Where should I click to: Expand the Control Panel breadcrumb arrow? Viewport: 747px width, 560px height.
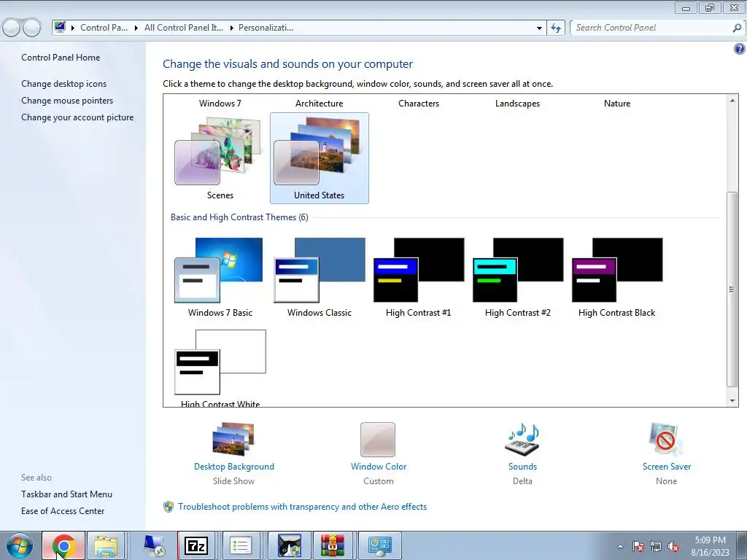[73, 28]
